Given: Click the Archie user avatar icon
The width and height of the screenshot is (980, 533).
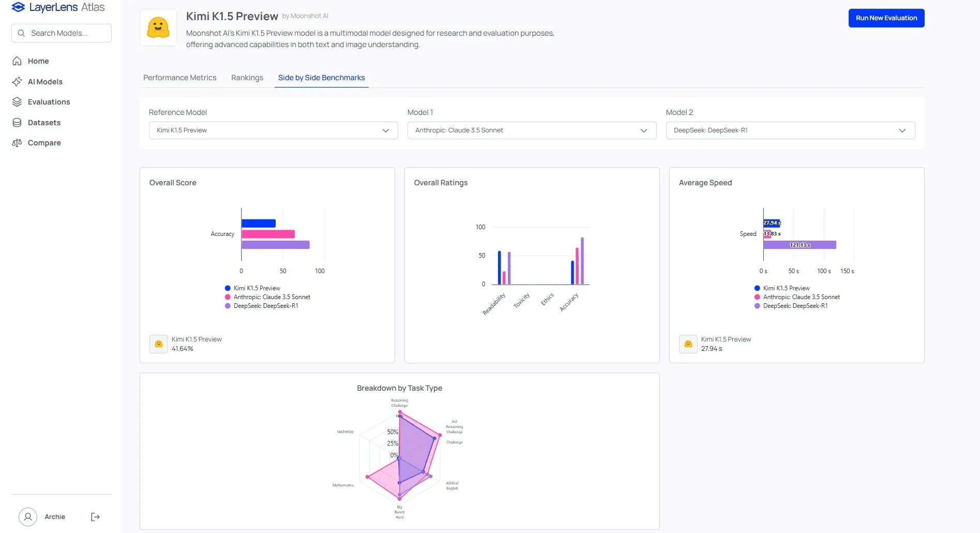Looking at the screenshot, I should [28, 517].
